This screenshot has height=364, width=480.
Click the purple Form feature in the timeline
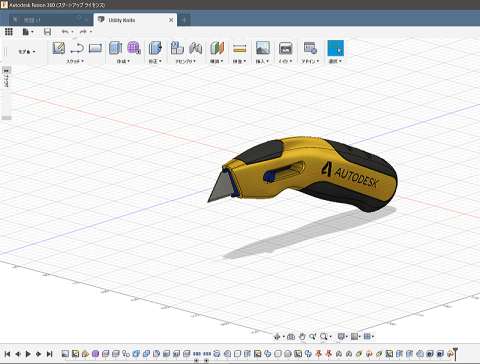click(95, 354)
